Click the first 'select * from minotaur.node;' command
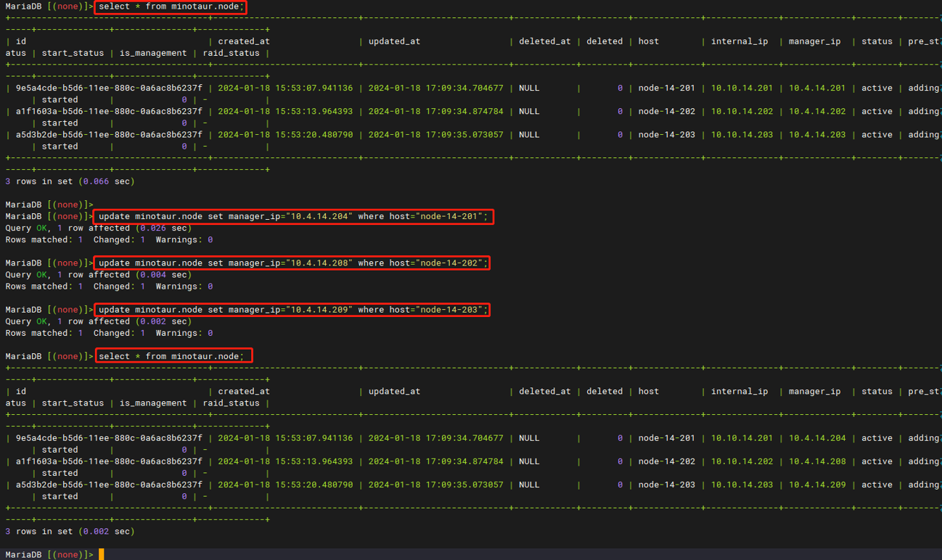Screen dimensions: 942x560 tap(171, 7)
